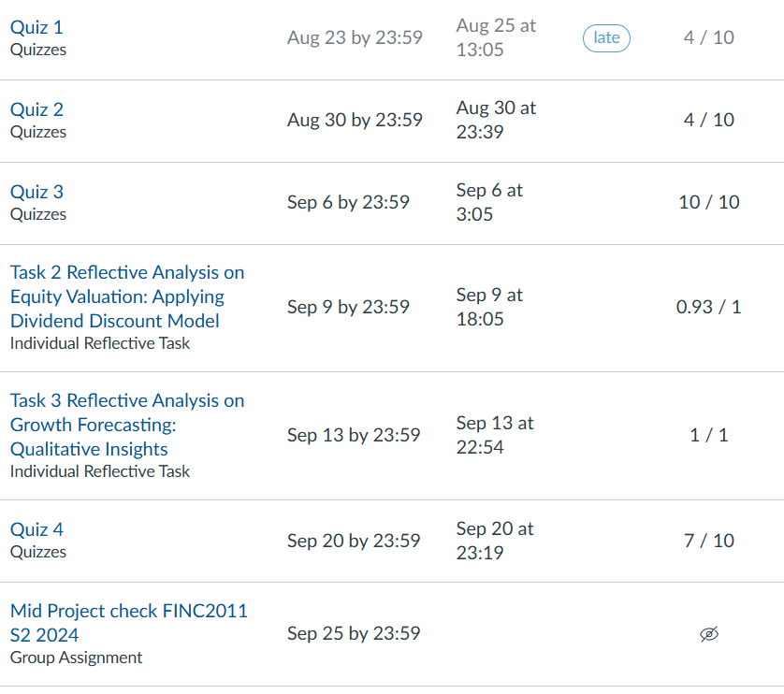Screen dimensions: 784x694
Task: Click the 7 / 10 score for Quiz 4
Action: coord(709,541)
